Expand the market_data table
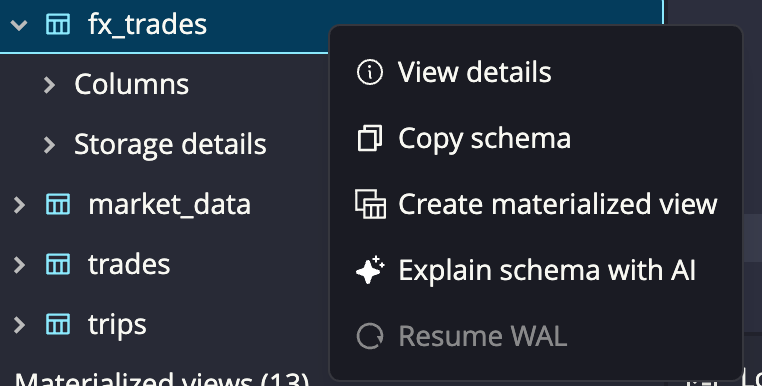 tap(19, 204)
